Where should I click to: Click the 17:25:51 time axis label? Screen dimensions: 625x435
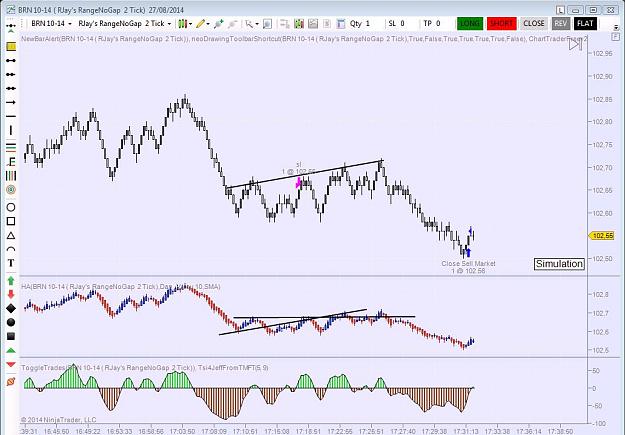[372, 431]
